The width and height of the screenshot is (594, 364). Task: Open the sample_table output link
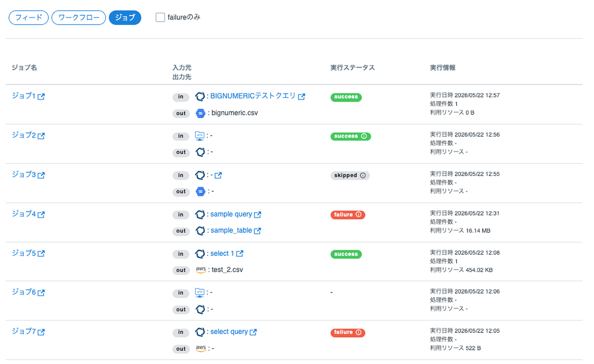231,231
